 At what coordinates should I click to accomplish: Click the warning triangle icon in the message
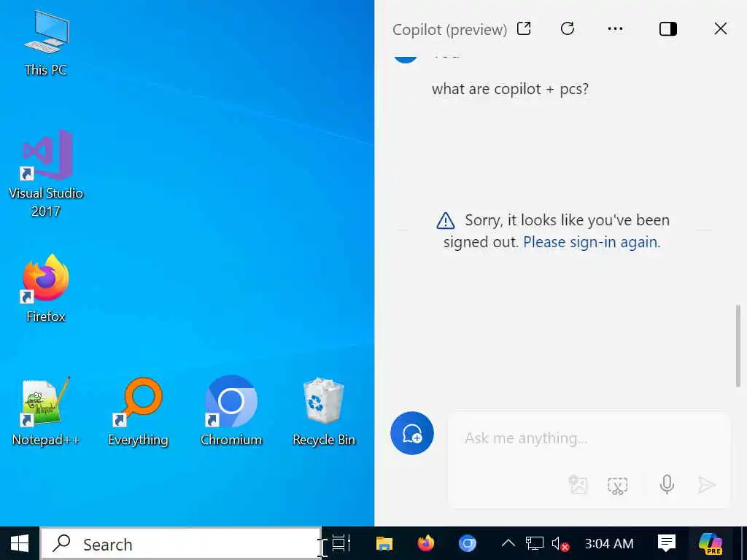pos(446,220)
